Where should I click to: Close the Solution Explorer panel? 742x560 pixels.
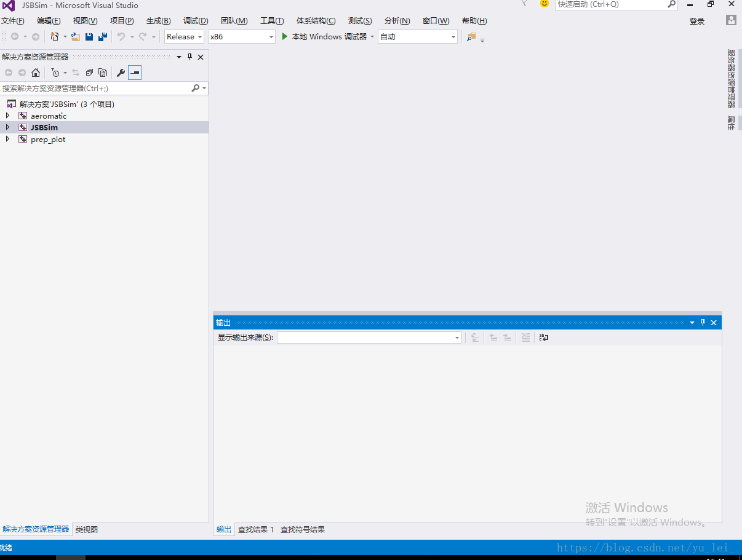201,57
